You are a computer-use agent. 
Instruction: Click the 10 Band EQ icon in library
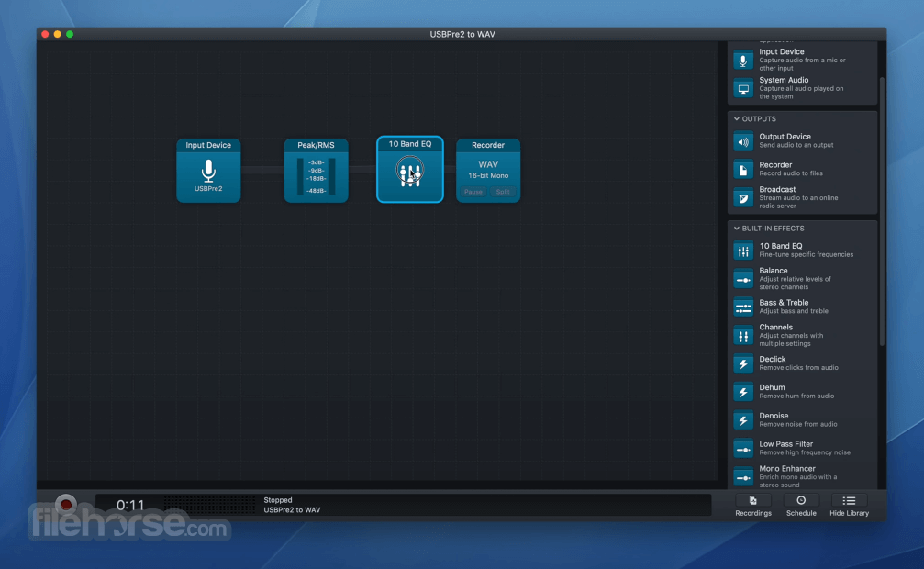tap(743, 251)
